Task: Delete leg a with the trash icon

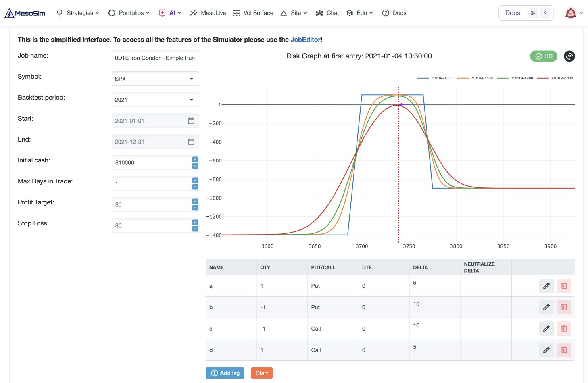Action: [564, 286]
